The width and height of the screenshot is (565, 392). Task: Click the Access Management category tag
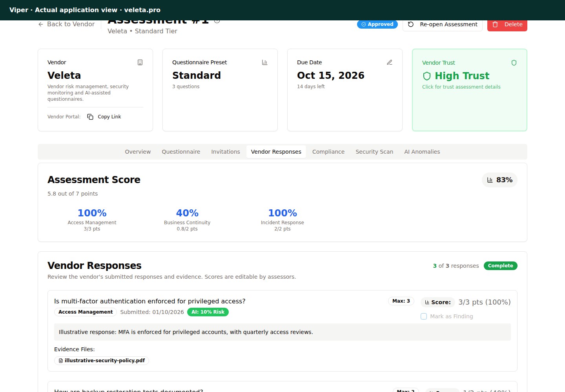point(86,312)
